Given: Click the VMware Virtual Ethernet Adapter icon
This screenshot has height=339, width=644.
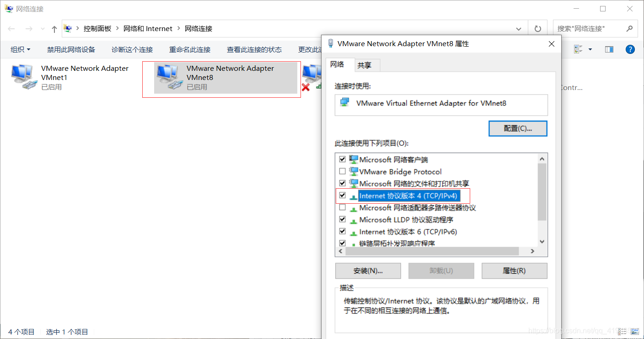Looking at the screenshot, I should 344,102.
